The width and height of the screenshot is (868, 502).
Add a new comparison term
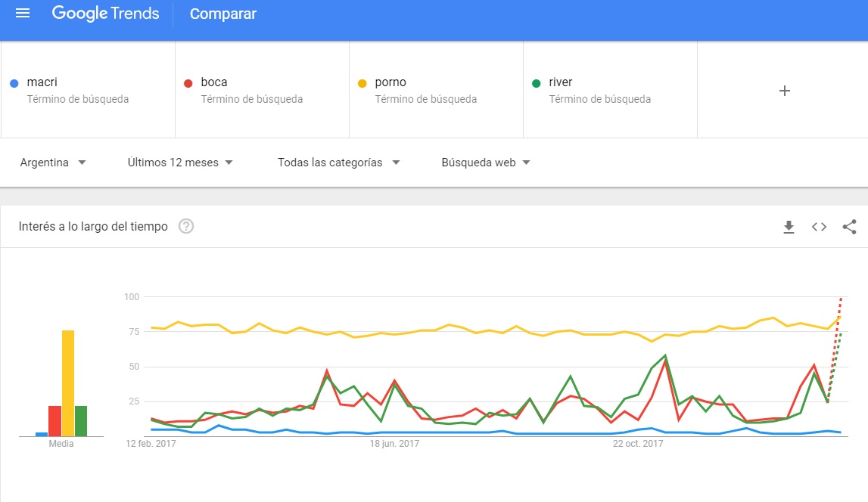click(x=785, y=91)
